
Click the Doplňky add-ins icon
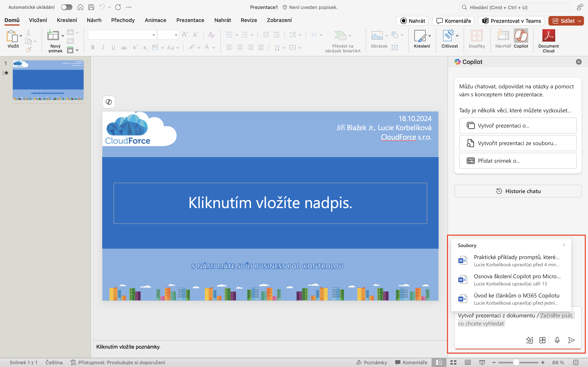point(477,35)
